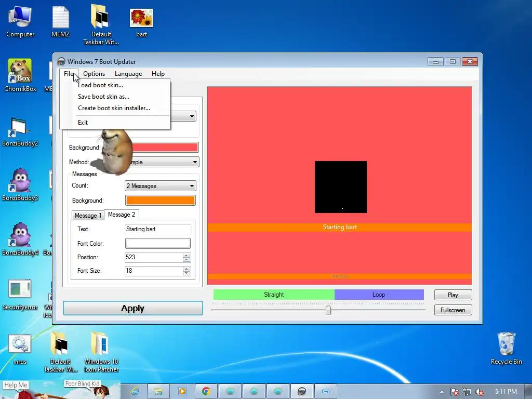The width and height of the screenshot is (532, 399).
Task: Select the Windows 10 Icon Patcher folder
Action: (x=101, y=352)
